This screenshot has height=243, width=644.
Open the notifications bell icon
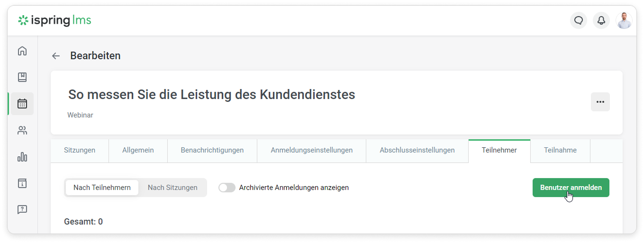click(601, 20)
